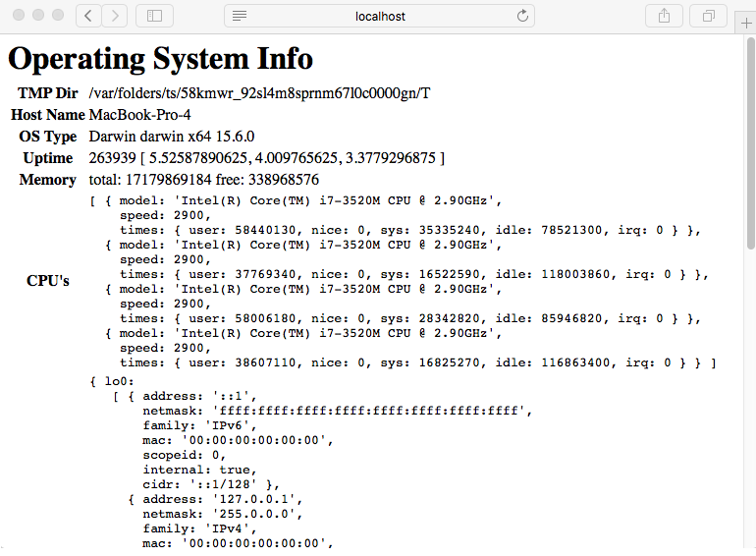
Task: Click the Uptime row label
Action: (47, 158)
